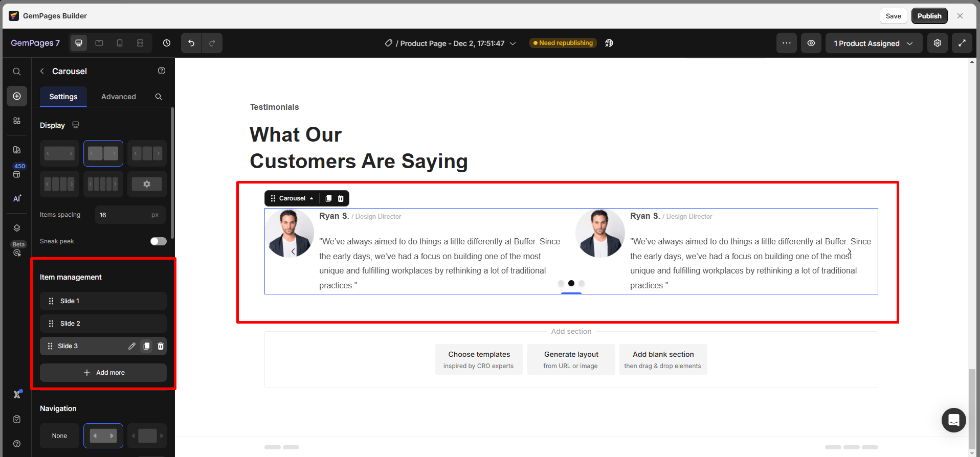Select the Settings tab

tap(63, 97)
